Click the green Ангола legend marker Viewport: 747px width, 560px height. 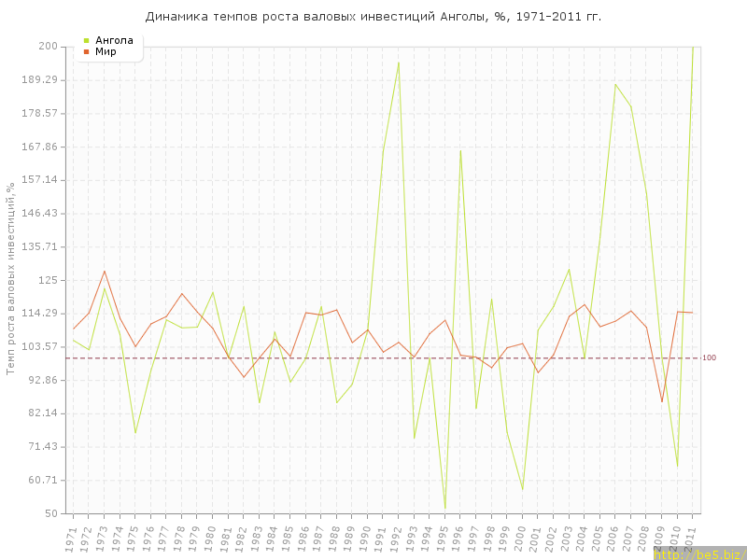(87, 40)
